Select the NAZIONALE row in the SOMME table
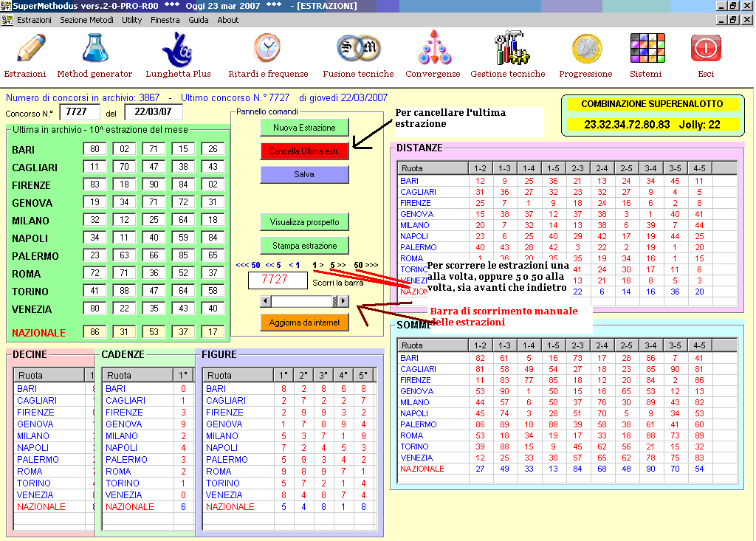This screenshot has width=756, height=541. (567, 469)
